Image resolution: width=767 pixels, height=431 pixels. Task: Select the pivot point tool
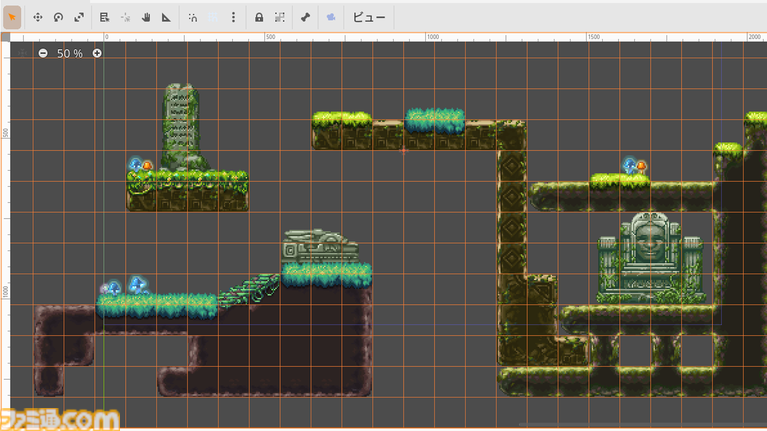(125, 17)
